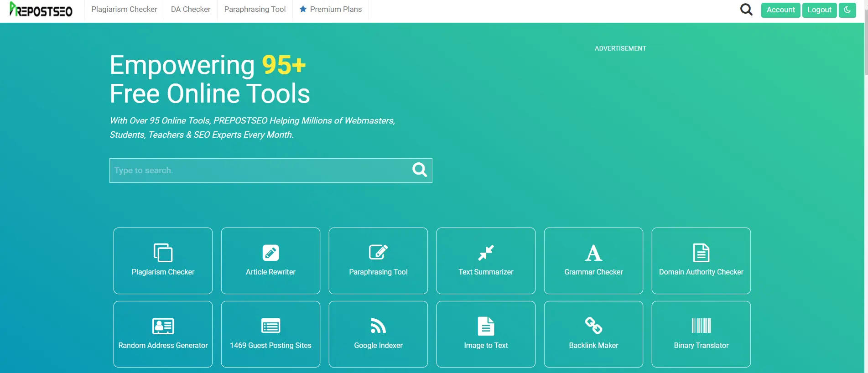Click the 1469 Guest Posting Sites link

pyautogui.click(x=270, y=345)
